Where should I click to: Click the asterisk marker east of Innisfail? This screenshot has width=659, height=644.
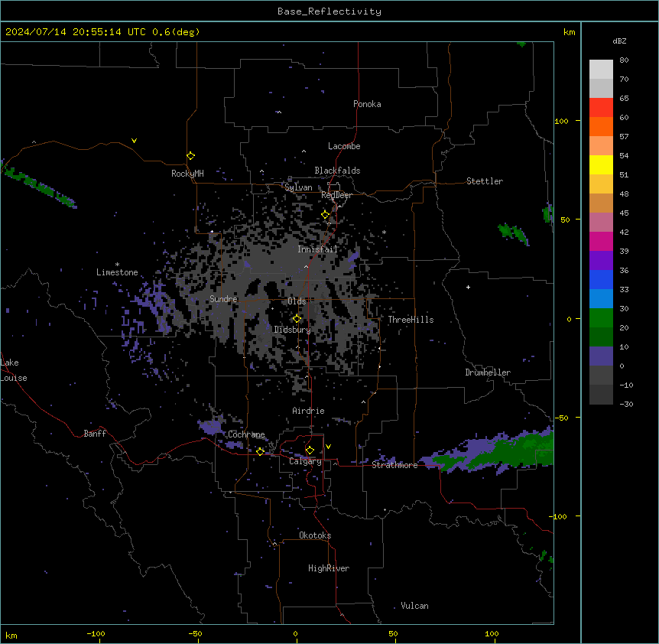point(384,232)
